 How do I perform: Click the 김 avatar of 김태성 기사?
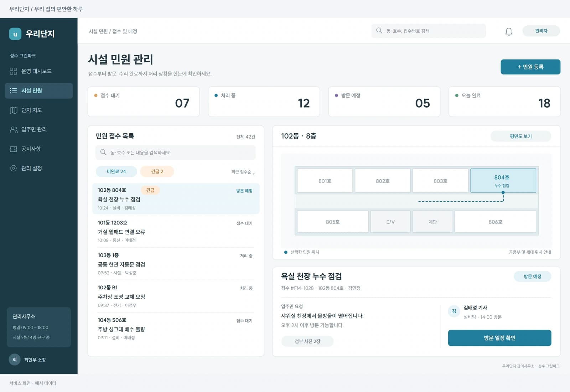pos(454,311)
